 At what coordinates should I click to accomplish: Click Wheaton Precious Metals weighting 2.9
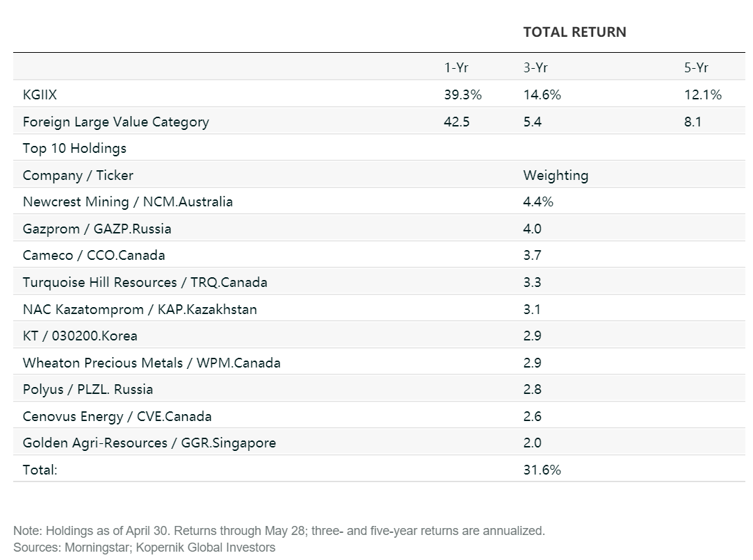pyautogui.click(x=532, y=363)
